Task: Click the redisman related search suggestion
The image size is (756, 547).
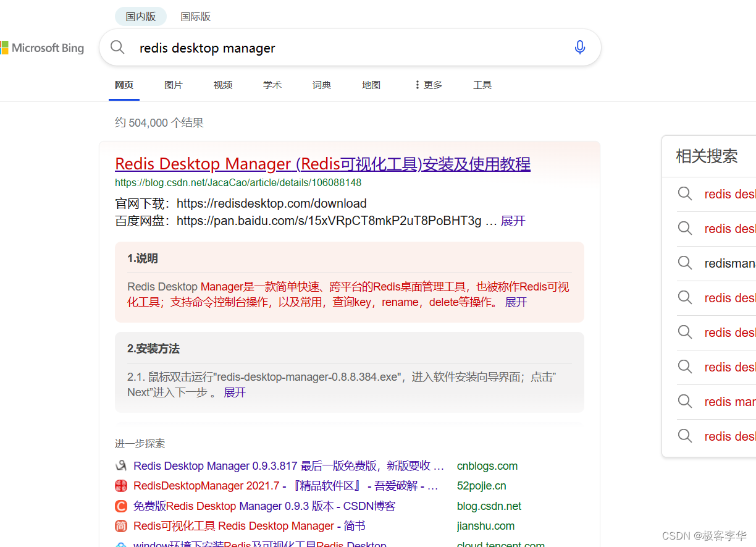Action: pos(729,263)
